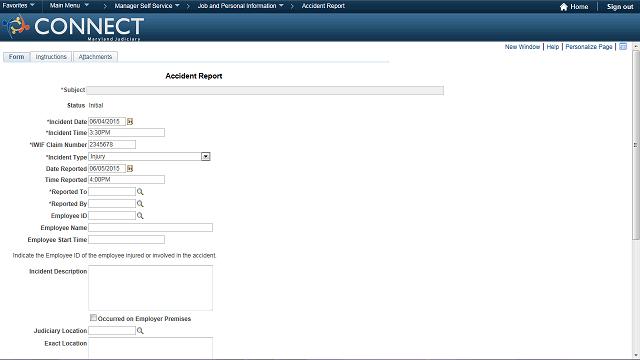Check Occurred on Employer Premises box
Viewport: 640px width, 360px height.
tap(93, 318)
